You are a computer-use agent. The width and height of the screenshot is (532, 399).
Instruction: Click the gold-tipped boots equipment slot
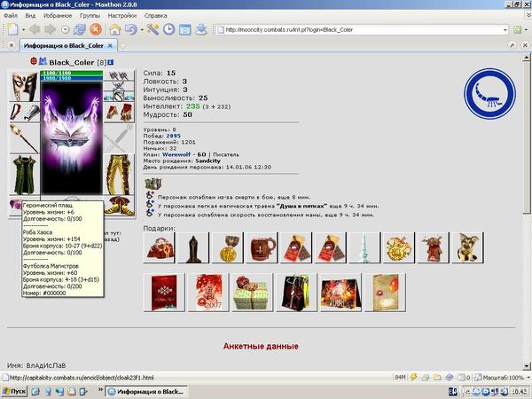(x=119, y=206)
